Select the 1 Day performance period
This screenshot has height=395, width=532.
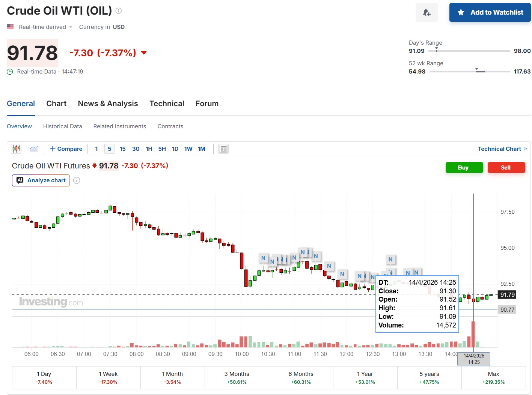44,378
